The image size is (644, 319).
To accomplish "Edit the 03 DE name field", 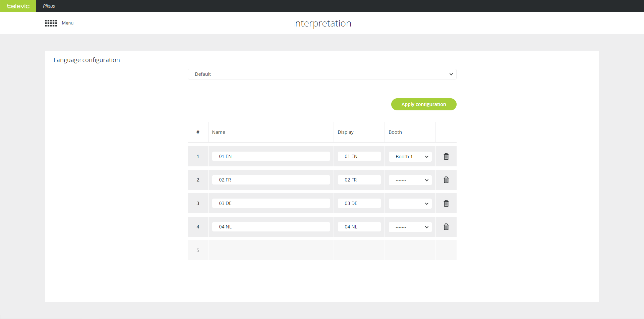I will pos(271,203).
